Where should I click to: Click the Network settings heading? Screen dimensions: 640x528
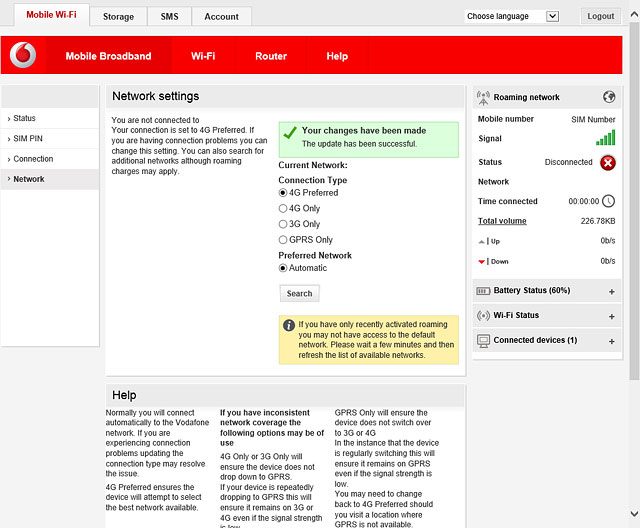point(156,96)
